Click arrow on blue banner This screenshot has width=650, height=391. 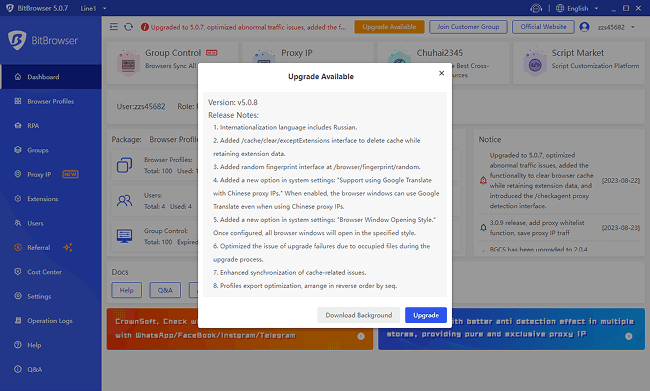[x=629, y=336]
